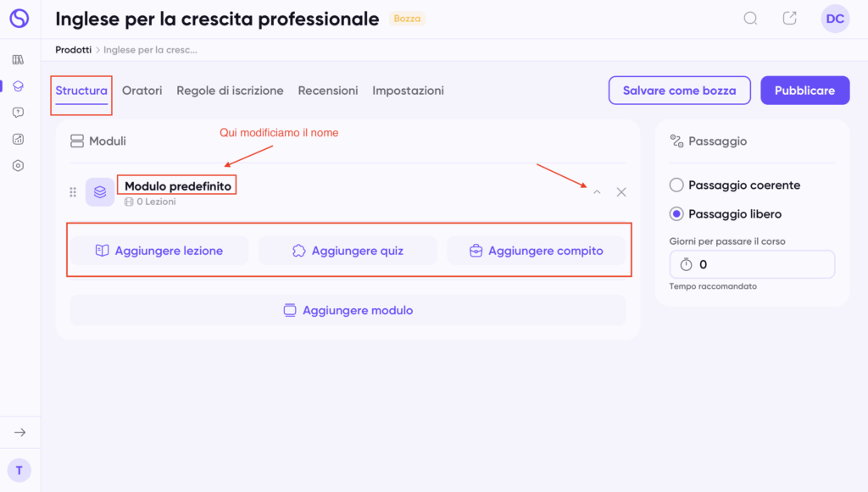This screenshot has height=492, width=868.
Task: Select the Passaggio libero radio option
Action: tap(676, 214)
